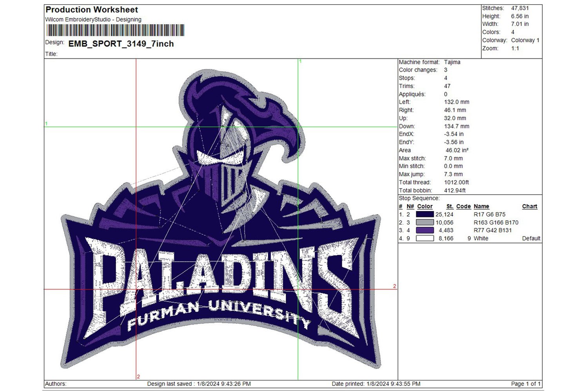This screenshot has width=588, height=391.
Task: Click the "Date printed" timestamp
Action: pyautogui.click(x=376, y=384)
